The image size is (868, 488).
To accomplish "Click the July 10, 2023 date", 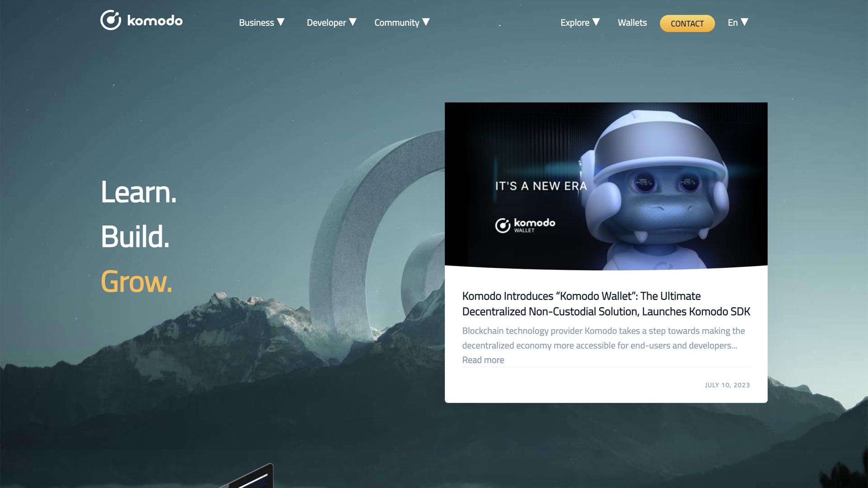I will coord(727,385).
